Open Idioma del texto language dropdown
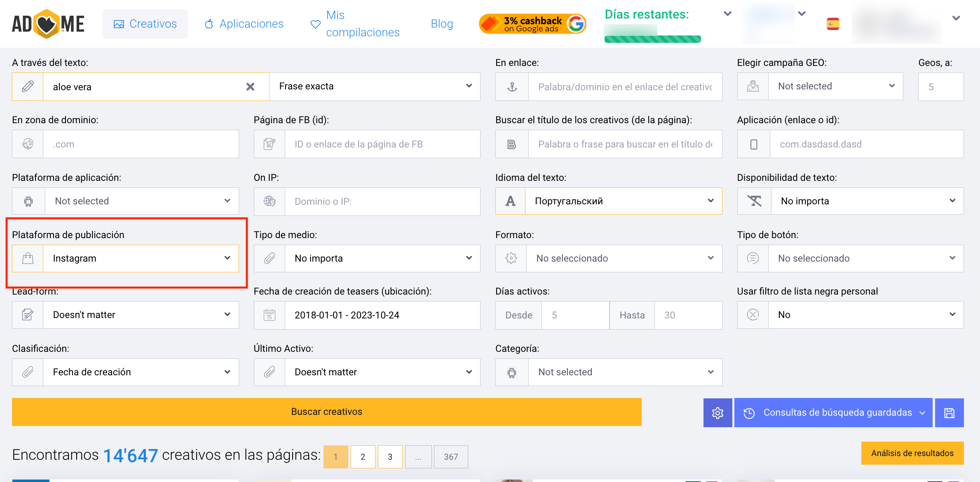Viewport: 980px width, 482px height. click(x=623, y=201)
